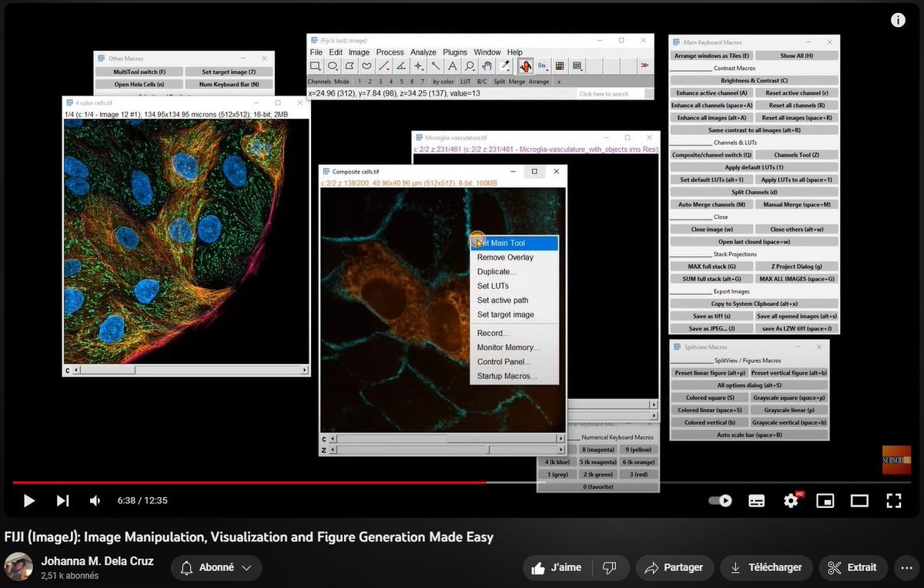This screenshot has height=588, width=924.
Task: Click the toolbar icon right of the LUT grid
Action: [577, 66]
